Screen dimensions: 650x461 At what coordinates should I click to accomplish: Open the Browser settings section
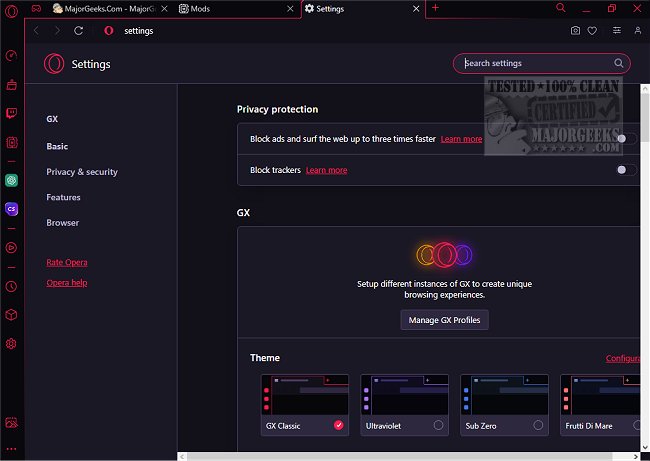(63, 223)
